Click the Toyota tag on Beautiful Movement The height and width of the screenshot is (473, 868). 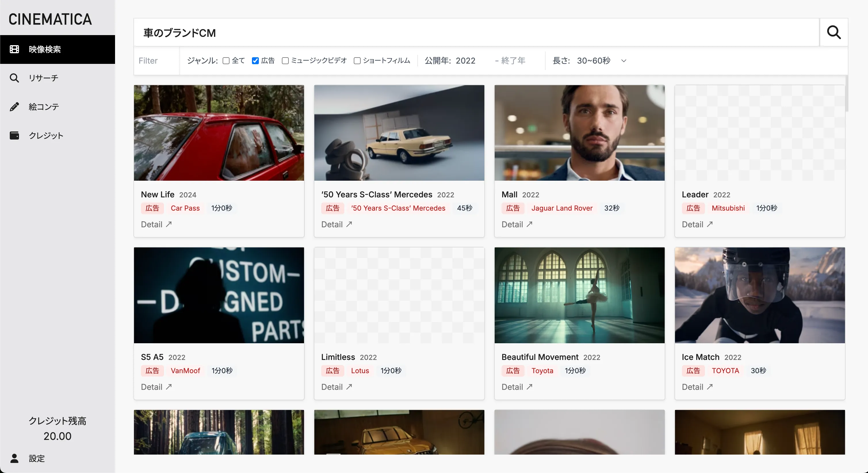click(542, 371)
